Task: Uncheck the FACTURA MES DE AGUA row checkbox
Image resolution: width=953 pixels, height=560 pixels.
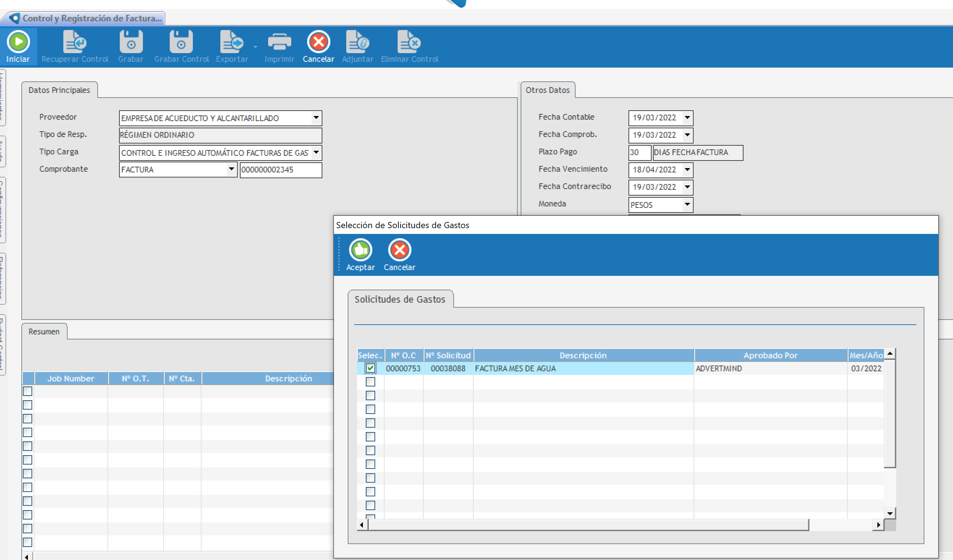Action: [x=370, y=368]
